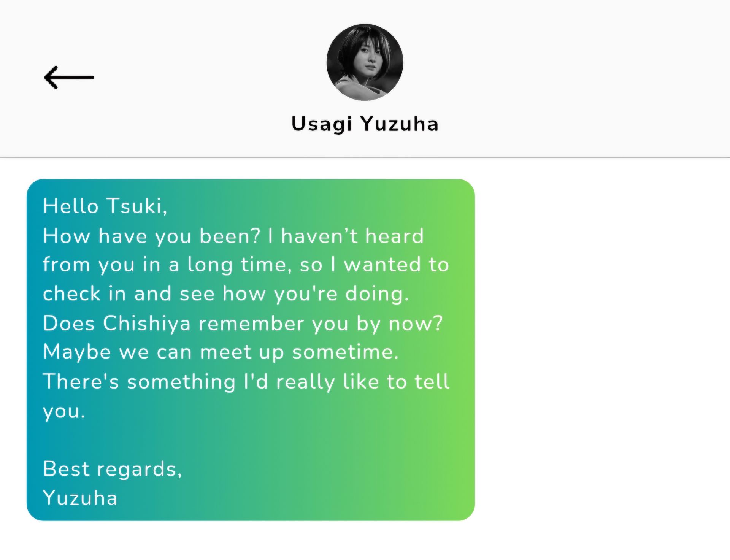Select the "Maybe we can meet up sometime." line
730x560 pixels.
[221, 352]
